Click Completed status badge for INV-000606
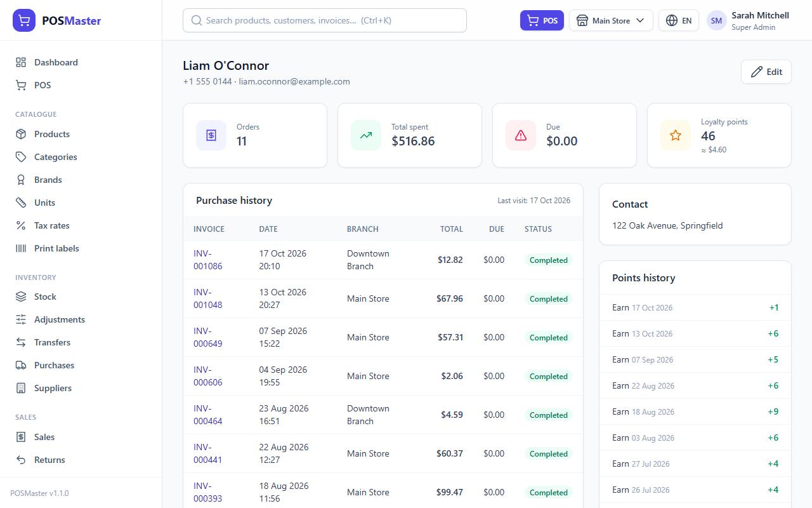This screenshot has height=508, width=812. tap(549, 376)
